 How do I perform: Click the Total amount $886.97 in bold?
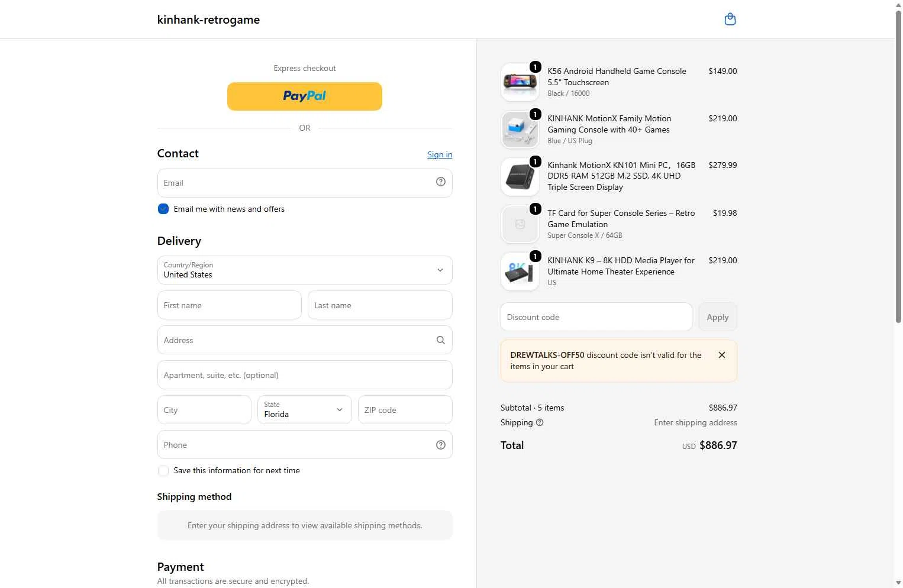[718, 445]
